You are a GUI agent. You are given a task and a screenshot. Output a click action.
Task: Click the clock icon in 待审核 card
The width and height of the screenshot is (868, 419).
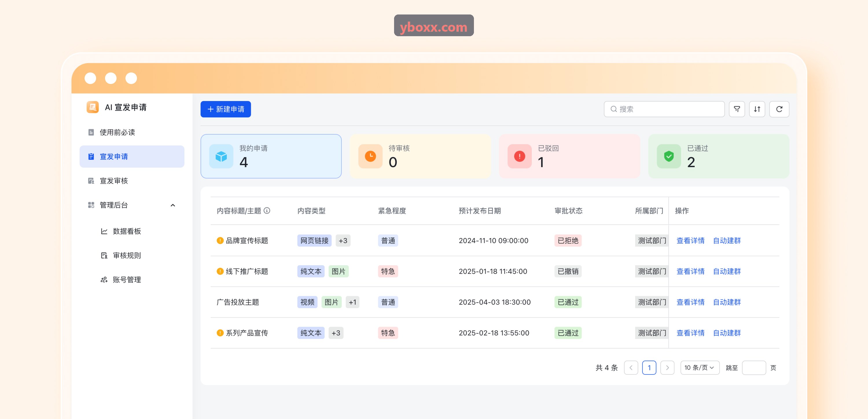point(370,156)
